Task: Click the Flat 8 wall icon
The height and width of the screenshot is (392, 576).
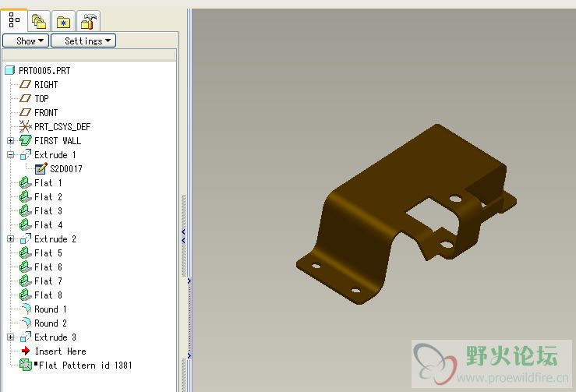Action: click(x=26, y=295)
